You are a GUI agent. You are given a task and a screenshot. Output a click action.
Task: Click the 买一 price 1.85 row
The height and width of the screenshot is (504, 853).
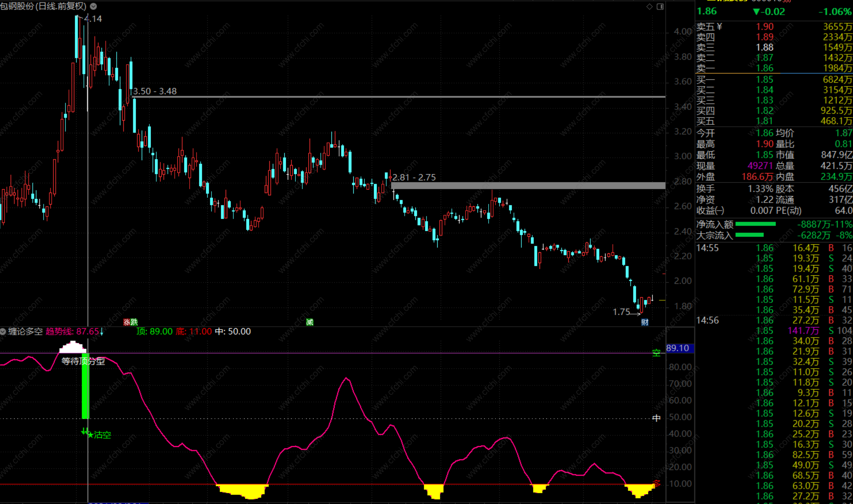coord(764,80)
